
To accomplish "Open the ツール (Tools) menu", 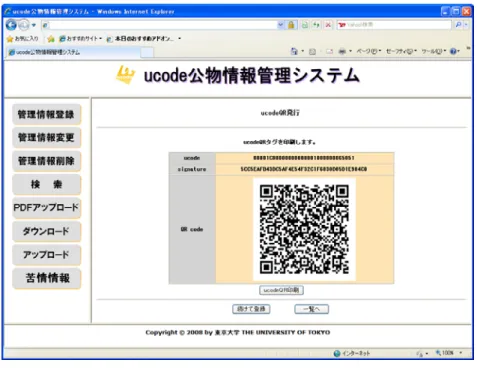I will click(434, 51).
